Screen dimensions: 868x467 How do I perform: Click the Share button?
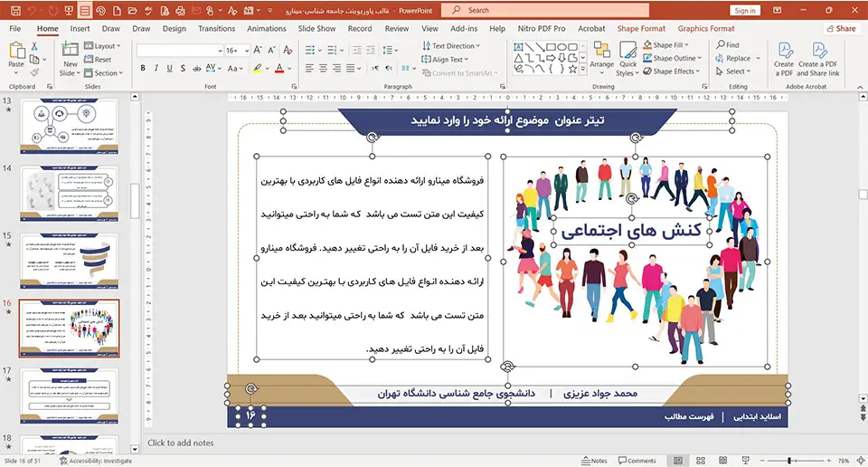point(841,28)
